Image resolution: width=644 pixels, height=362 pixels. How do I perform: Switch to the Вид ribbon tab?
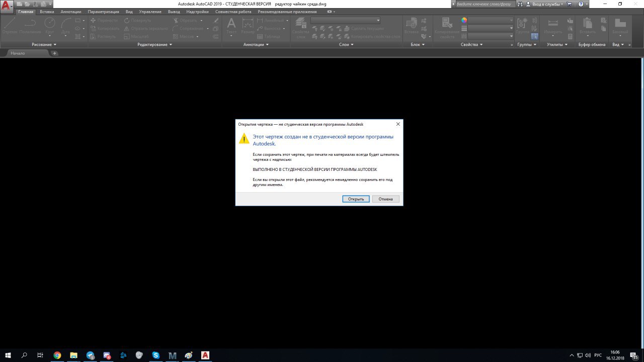(129, 12)
